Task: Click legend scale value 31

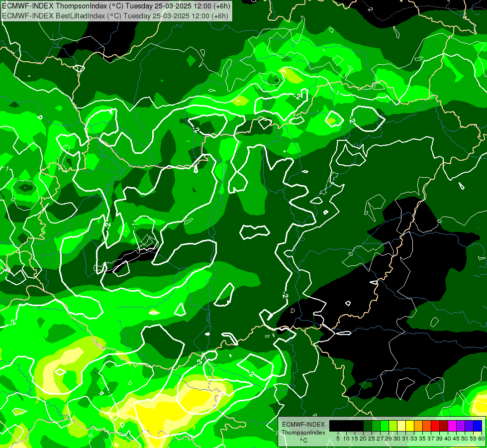Action: click(405, 439)
